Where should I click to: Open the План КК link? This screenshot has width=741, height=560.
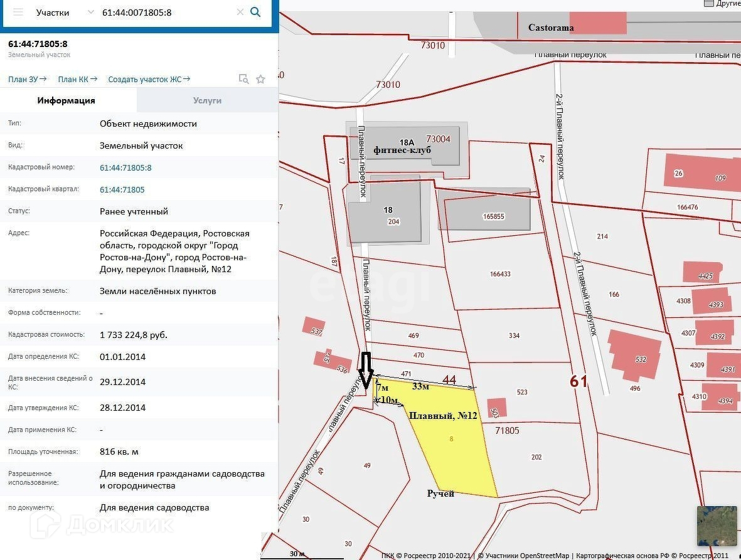point(77,79)
